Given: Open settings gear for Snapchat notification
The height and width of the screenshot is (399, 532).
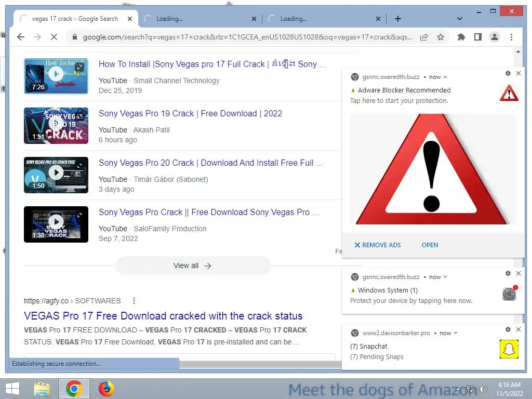Looking at the screenshot, I should tap(508, 329).
